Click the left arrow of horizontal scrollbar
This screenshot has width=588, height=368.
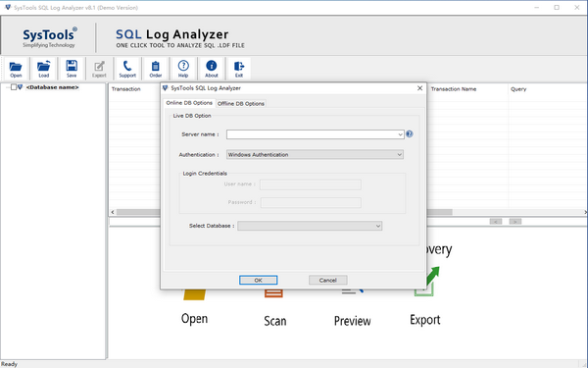[x=113, y=212]
